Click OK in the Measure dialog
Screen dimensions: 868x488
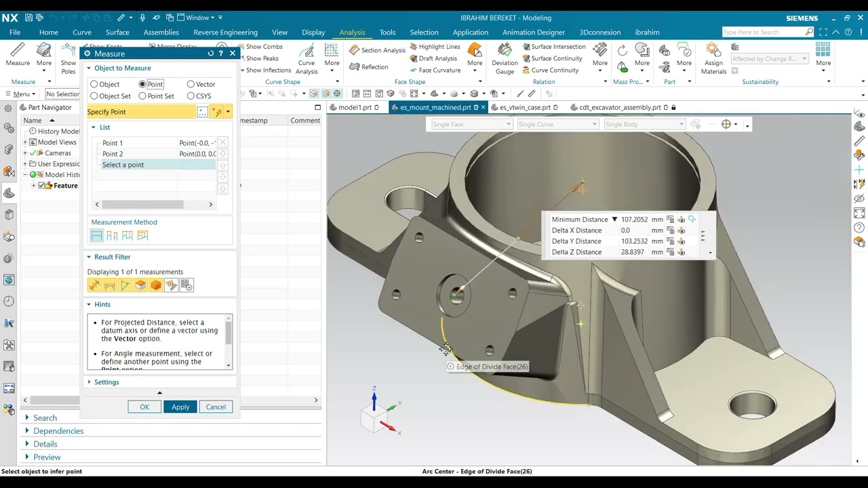tap(144, 407)
